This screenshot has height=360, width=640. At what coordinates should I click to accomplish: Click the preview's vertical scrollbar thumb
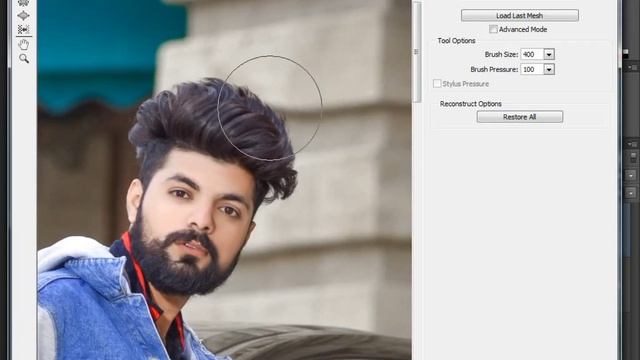pos(416,51)
